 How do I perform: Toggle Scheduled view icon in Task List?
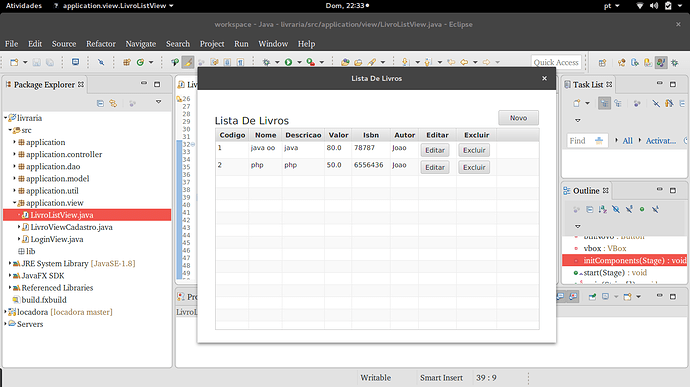(x=618, y=103)
